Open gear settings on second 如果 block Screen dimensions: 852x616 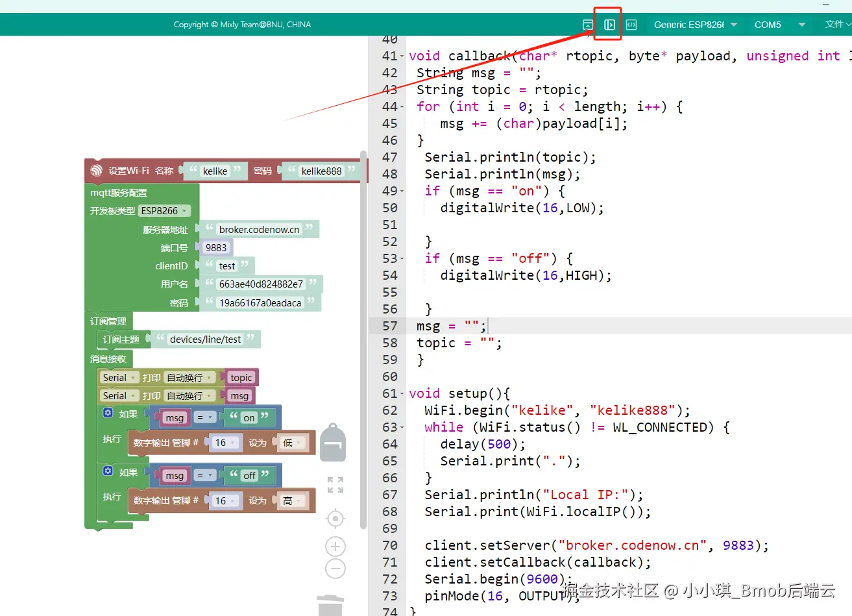pos(108,471)
